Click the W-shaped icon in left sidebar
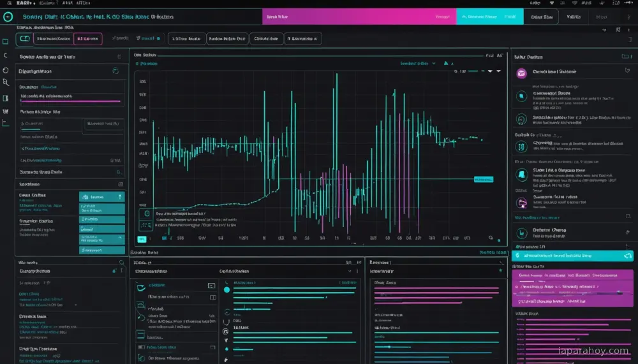 [5, 112]
